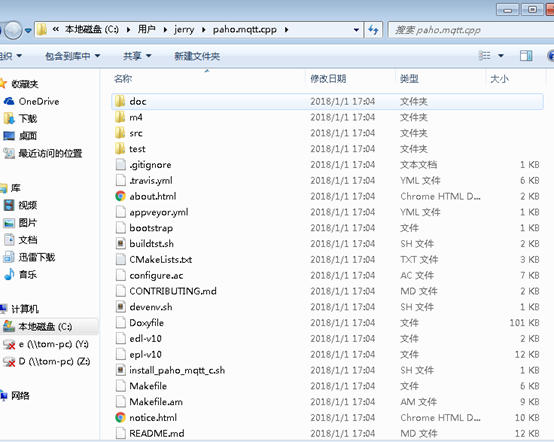Screen dimensions: 554x442
Task: Click the Favorites star icon (收藏夹)
Action: (x=3, y=84)
